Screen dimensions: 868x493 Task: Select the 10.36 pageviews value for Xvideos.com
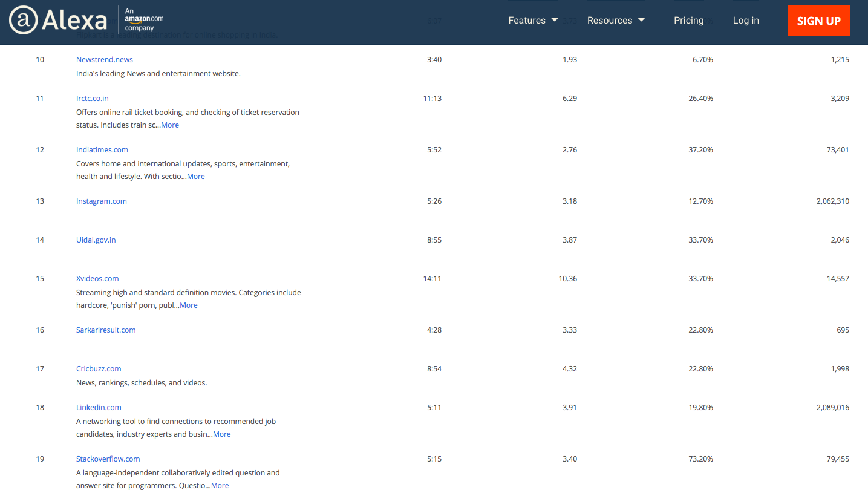(x=568, y=278)
